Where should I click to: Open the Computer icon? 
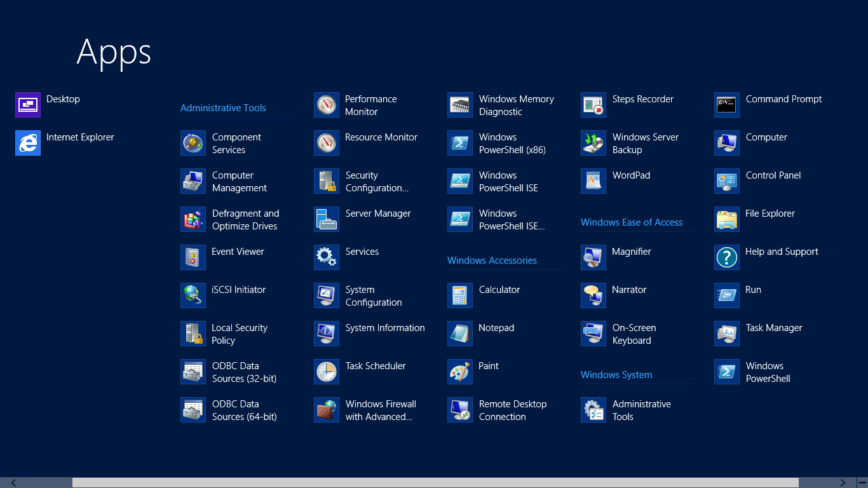727,143
